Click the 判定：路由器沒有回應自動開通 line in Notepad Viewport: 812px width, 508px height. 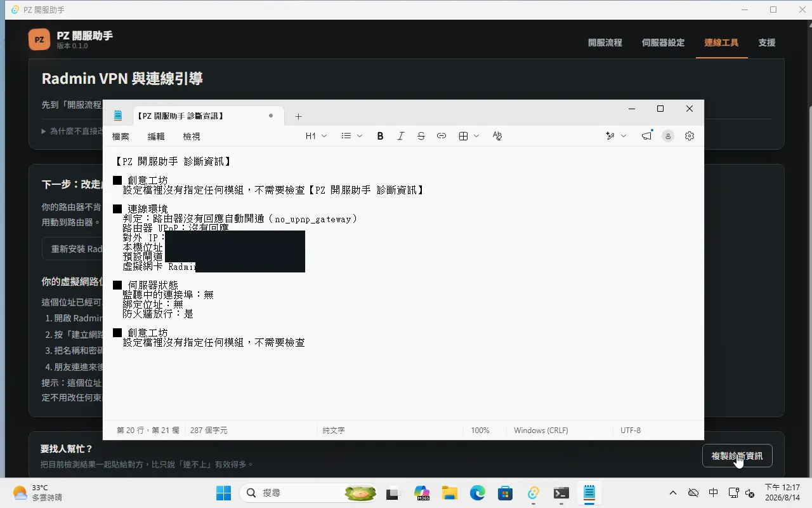pyautogui.click(x=240, y=219)
